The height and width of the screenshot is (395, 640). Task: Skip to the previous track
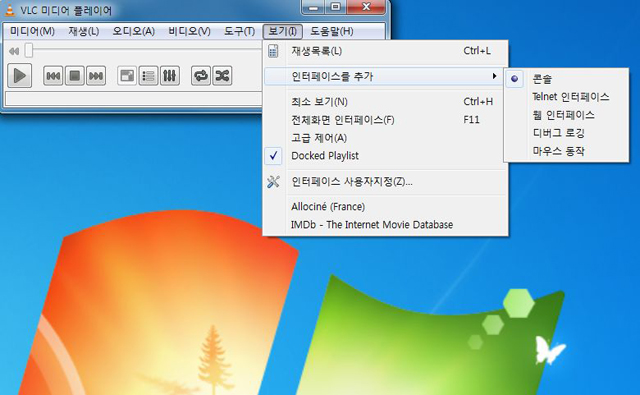(53, 76)
